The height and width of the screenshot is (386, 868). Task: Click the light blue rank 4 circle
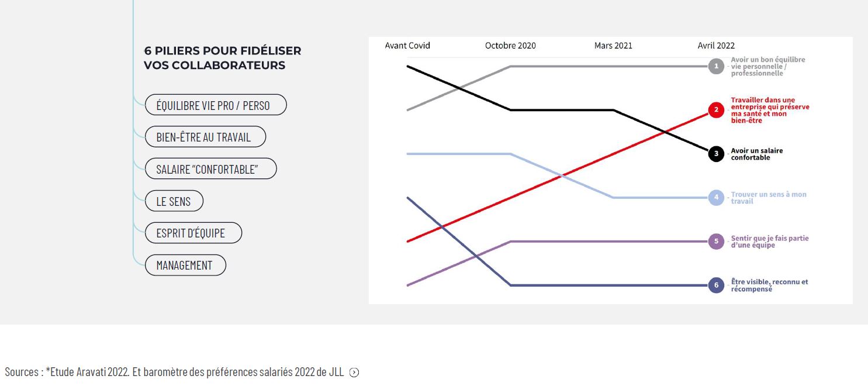[716, 198]
